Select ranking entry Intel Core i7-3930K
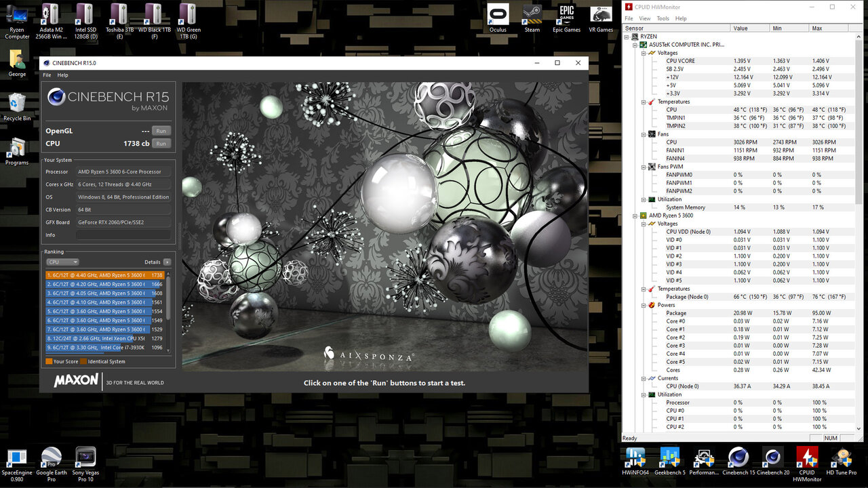The image size is (868, 488). point(105,347)
